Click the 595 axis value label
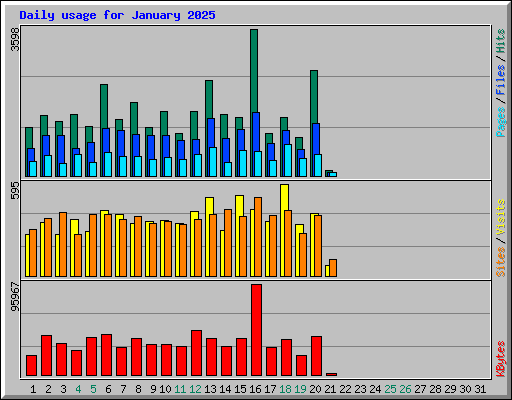The height and width of the screenshot is (400, 512). [15, 191]
